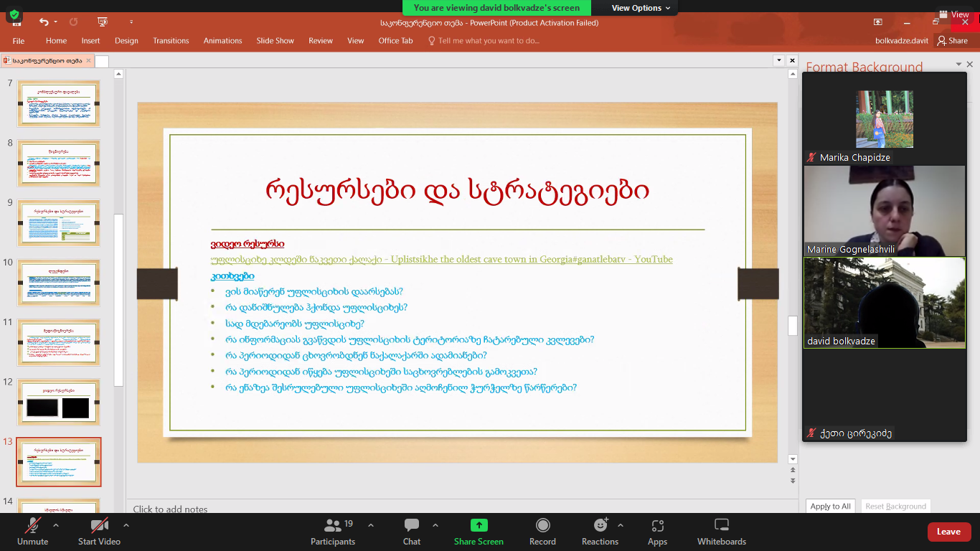Select slide 11 thumbnail
This screenshot has width=980, height=551.
point(58,342)
